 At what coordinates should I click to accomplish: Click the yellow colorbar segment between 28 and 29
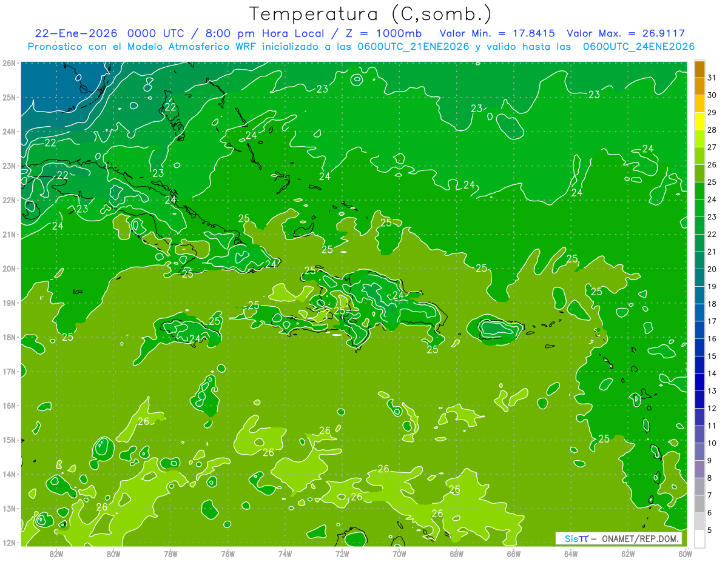pos(699,122)
